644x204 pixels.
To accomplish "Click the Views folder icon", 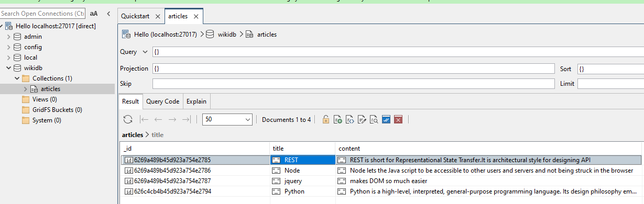I will point(26,99).
